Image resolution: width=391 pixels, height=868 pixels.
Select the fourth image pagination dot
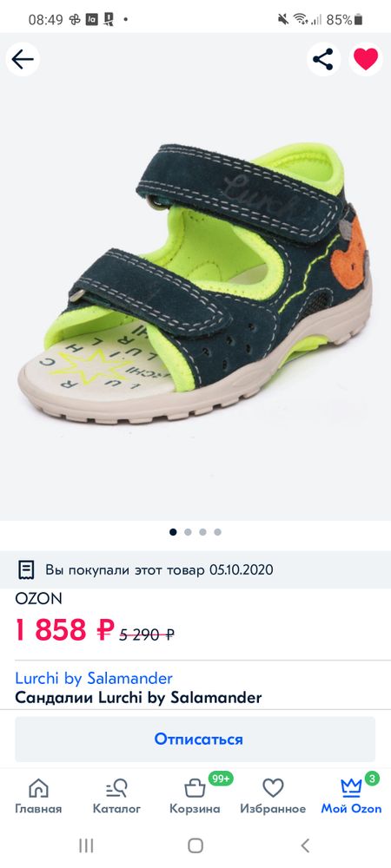click(x=217, y=532)
